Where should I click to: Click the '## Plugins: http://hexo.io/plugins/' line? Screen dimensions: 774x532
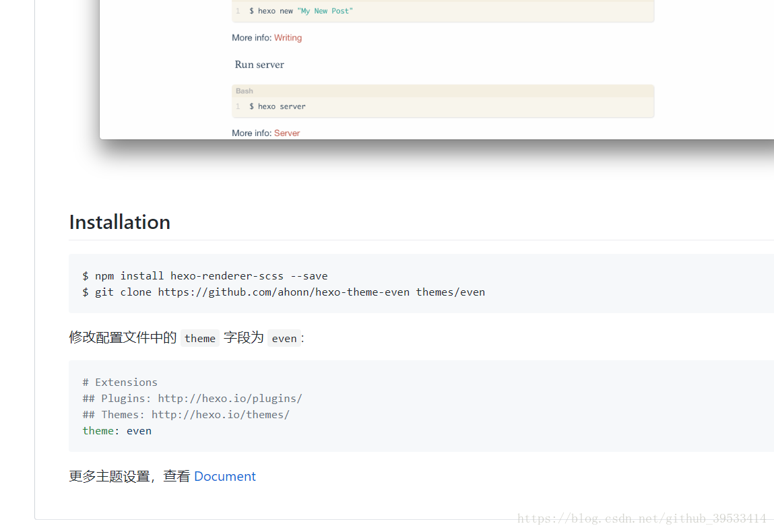click(x=192, y=399)
